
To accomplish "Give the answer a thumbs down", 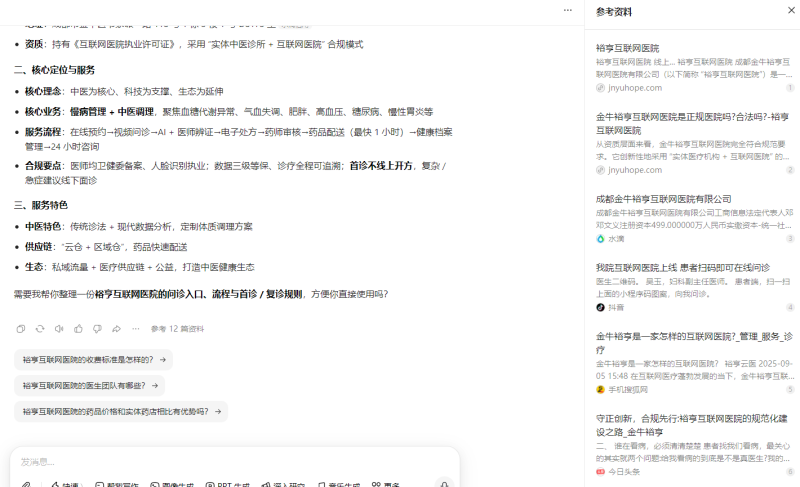I will click(x=97, y=329).
